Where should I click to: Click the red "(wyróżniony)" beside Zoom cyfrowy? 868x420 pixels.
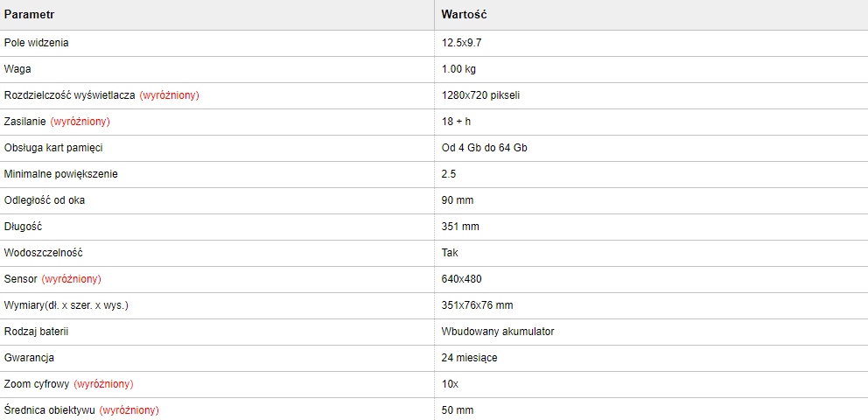click(x=103, y=384)
